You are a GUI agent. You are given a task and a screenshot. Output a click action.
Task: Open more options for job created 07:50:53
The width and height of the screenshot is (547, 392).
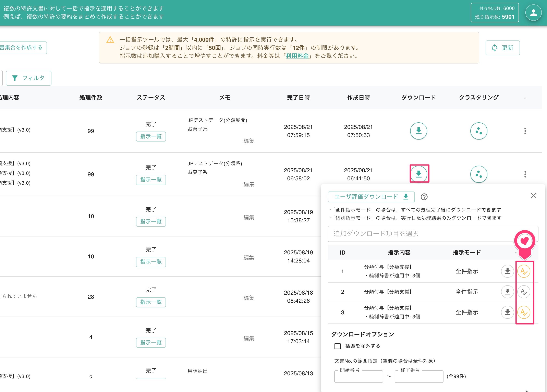coord(525,131)
